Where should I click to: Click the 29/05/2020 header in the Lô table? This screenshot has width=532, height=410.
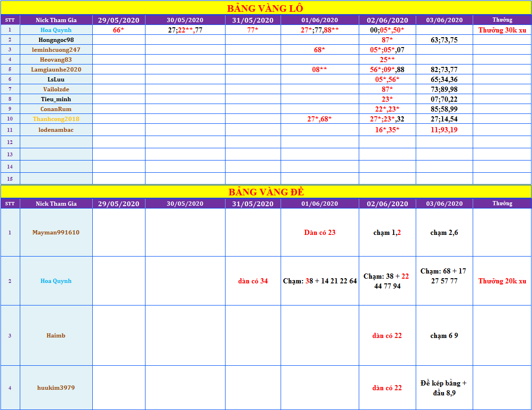pos(119,20)
